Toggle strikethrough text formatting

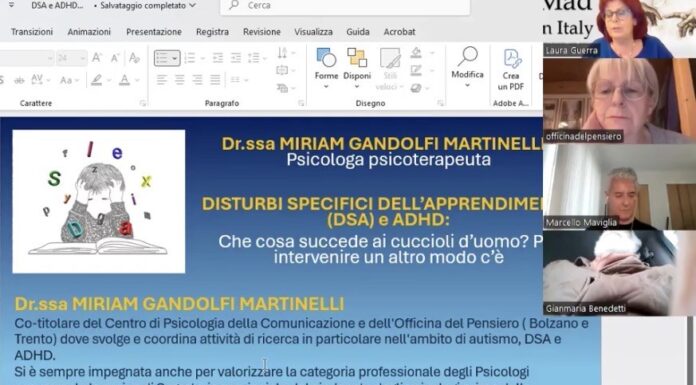(19, 80)
